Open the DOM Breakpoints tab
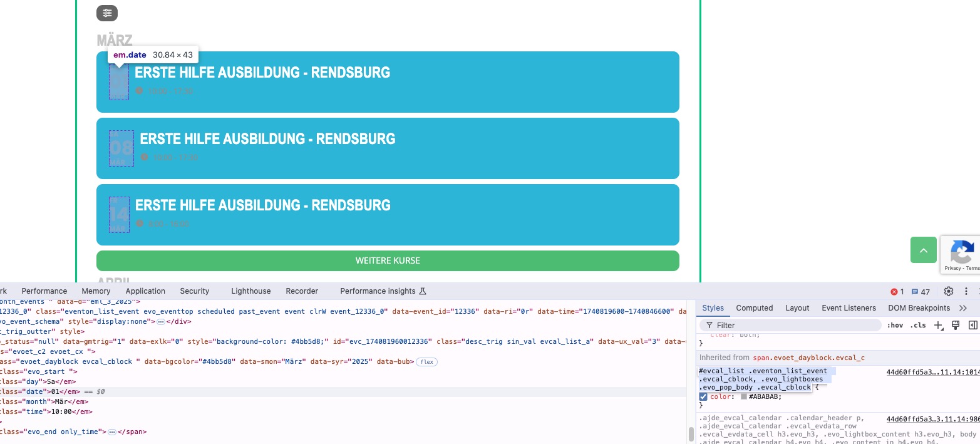This screenshot has height=444, width=980. [x=919, y=308]
